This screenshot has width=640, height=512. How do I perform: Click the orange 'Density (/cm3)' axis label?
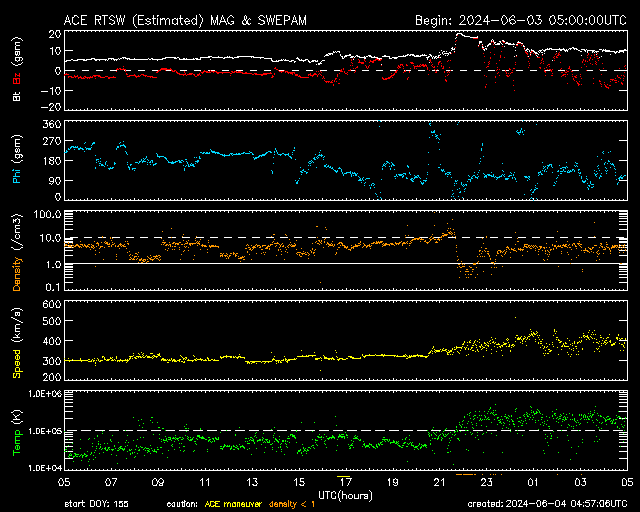click(x=17, y=252)
